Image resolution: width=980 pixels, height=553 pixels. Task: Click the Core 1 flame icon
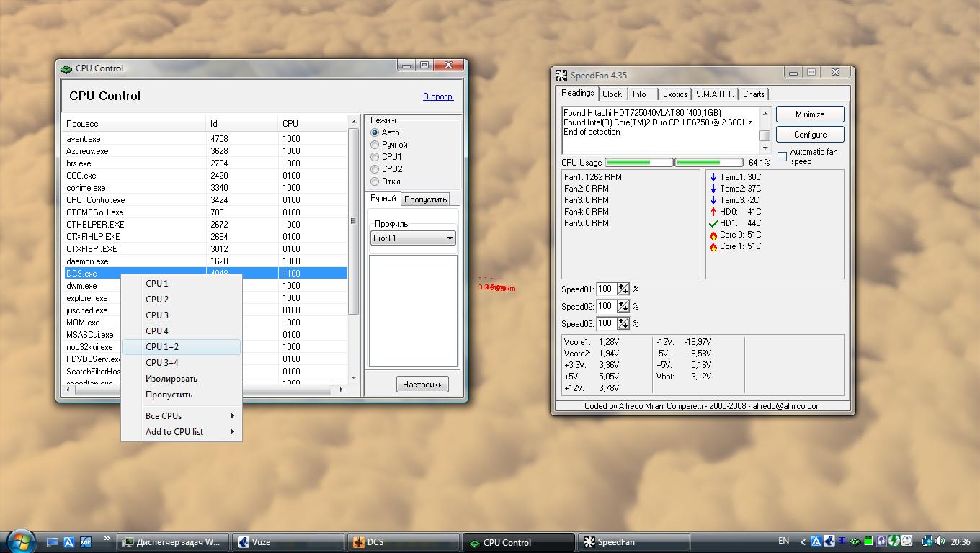pyautogui.click(x=713, y=246)
